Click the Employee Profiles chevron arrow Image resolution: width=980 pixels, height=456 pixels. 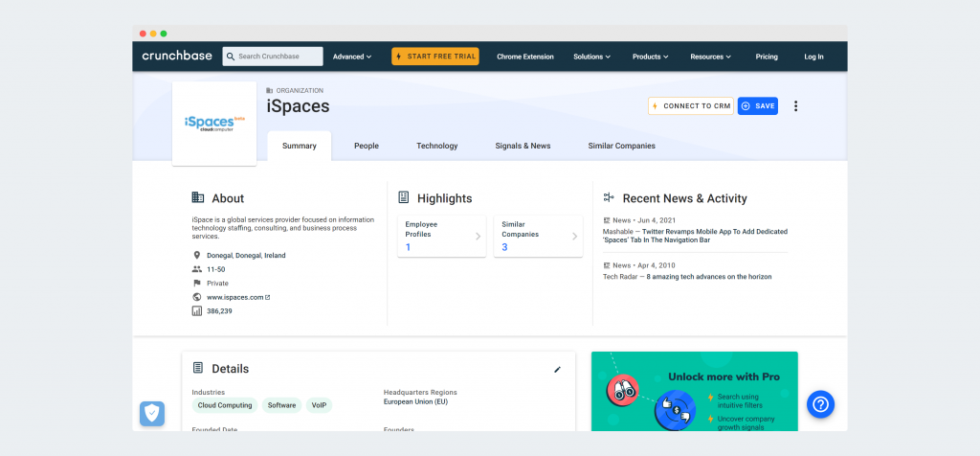point(479,237)
